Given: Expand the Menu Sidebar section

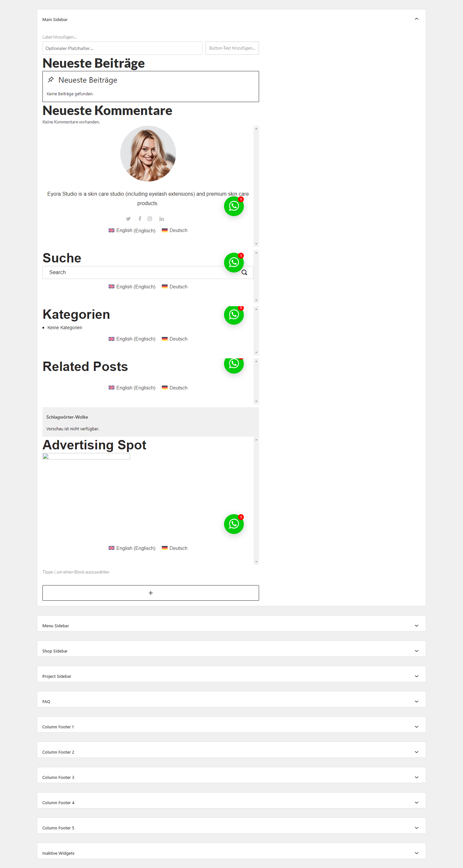Looking at the screenshot, I should tap(231, 625).
